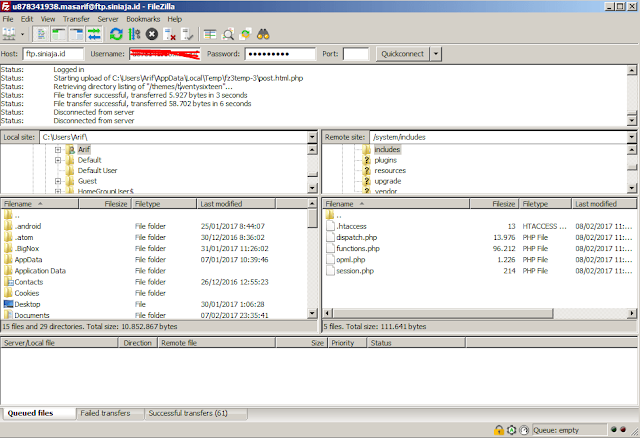Click the Port input field
Viewport: 640px width, 438px height.
pos(356,54)
